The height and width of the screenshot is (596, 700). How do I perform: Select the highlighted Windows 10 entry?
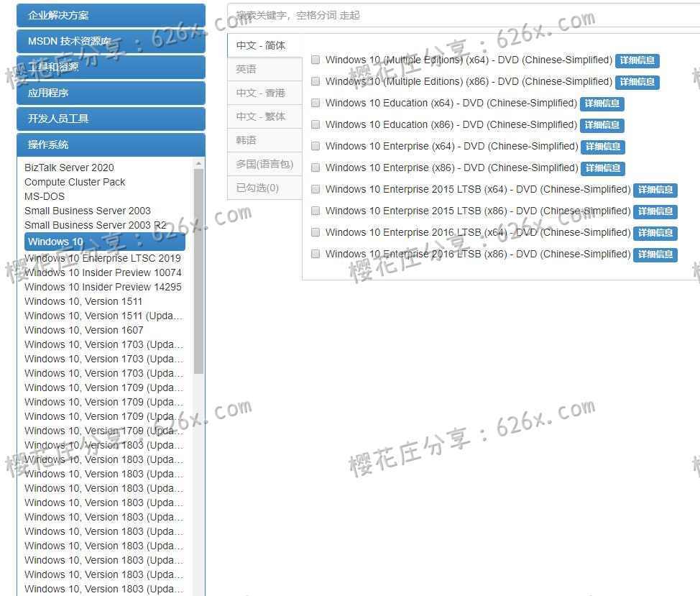(105, 242)
